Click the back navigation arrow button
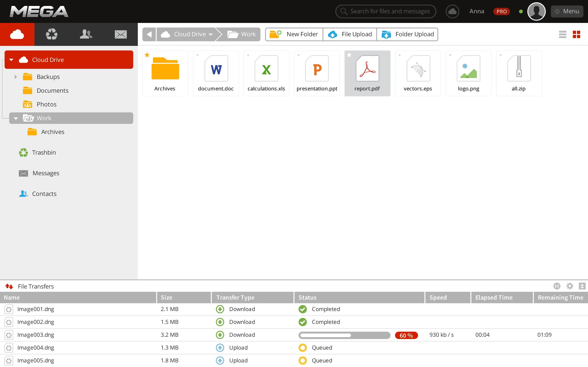 click(x=149, y=34)
